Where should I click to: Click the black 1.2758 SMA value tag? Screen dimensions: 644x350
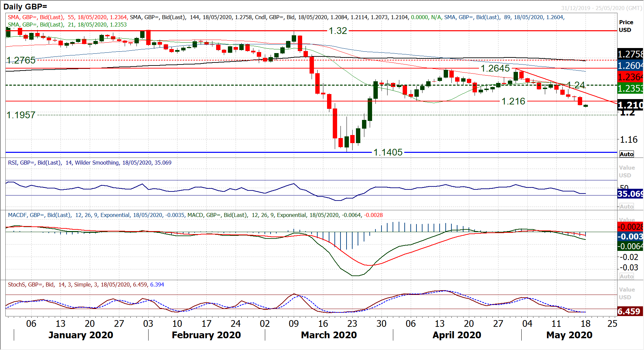[x=630, y=54]
